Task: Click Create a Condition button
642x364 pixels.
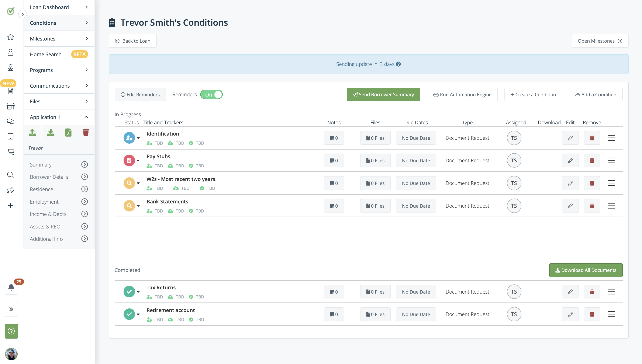Action: point(533,95)
